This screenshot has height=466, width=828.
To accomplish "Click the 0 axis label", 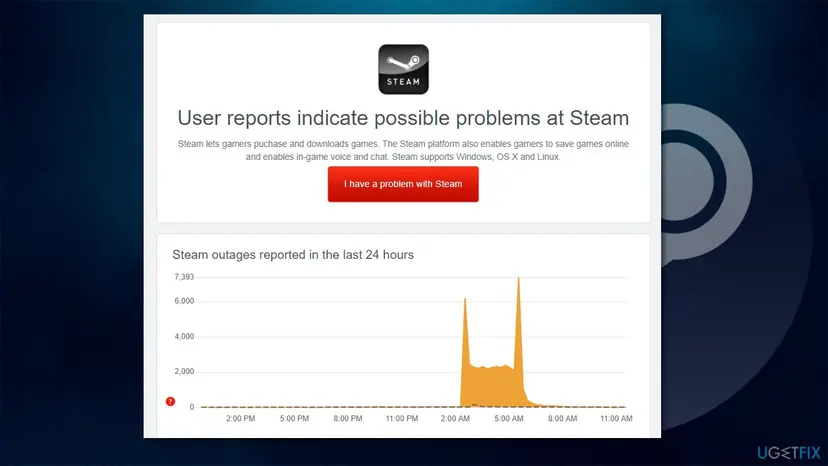I will (x=192, y=407).
